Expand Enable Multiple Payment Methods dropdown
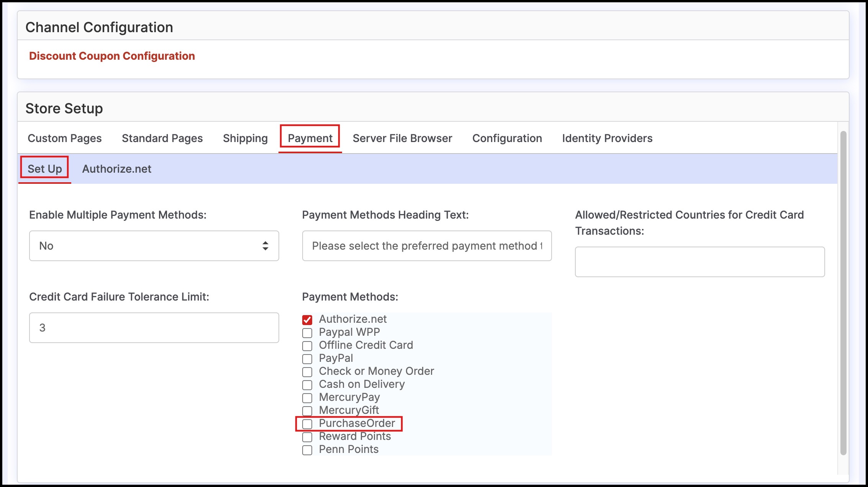Viewport: 868px width, 487px height. coord(154,246)
